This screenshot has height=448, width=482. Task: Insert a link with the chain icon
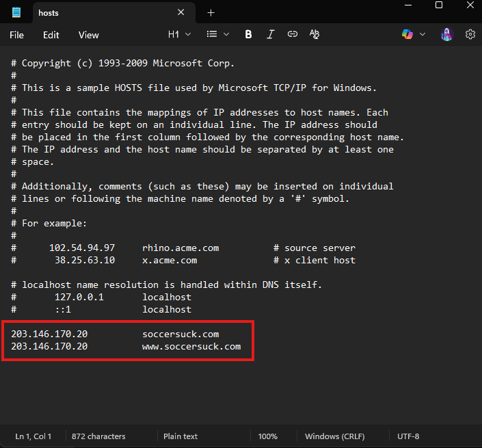point(293,34)
